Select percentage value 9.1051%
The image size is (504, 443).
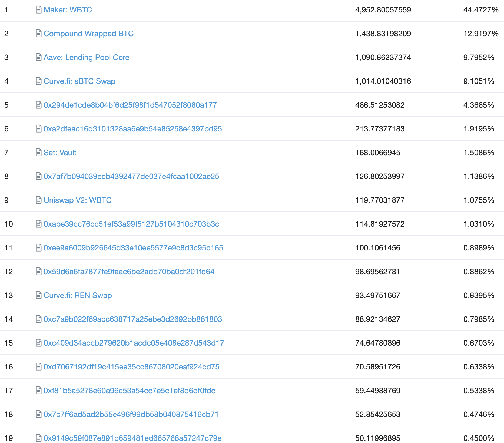(479, 81)
